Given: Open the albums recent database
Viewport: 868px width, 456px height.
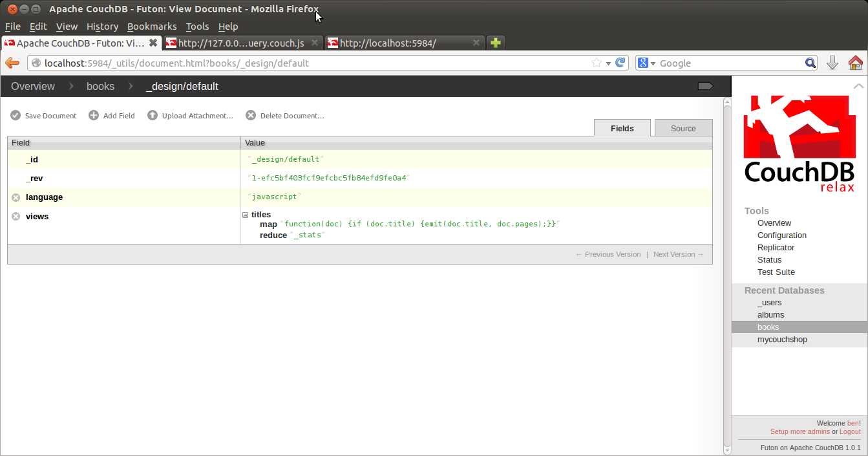Looking at the screenshot, I should pyautogui.click(x=770, y=314).
